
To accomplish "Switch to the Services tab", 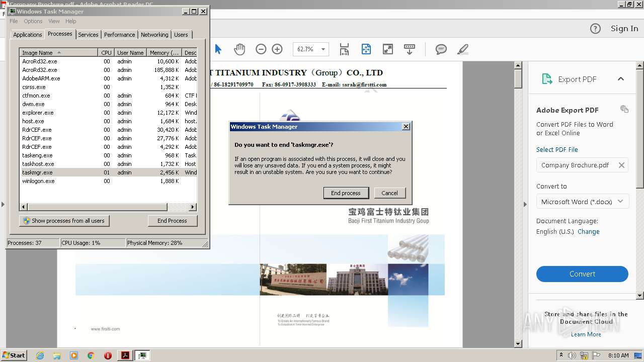I will click(88, 35).
